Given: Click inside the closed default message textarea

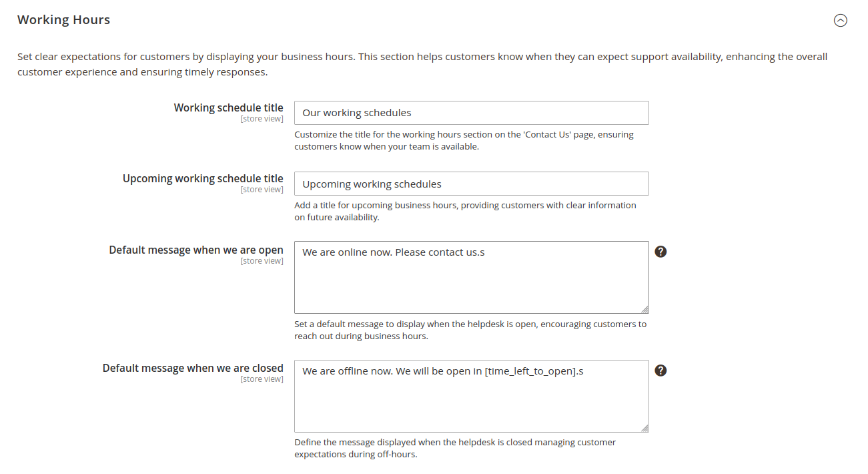Looking at the screenshot, I should click(471, 399).
